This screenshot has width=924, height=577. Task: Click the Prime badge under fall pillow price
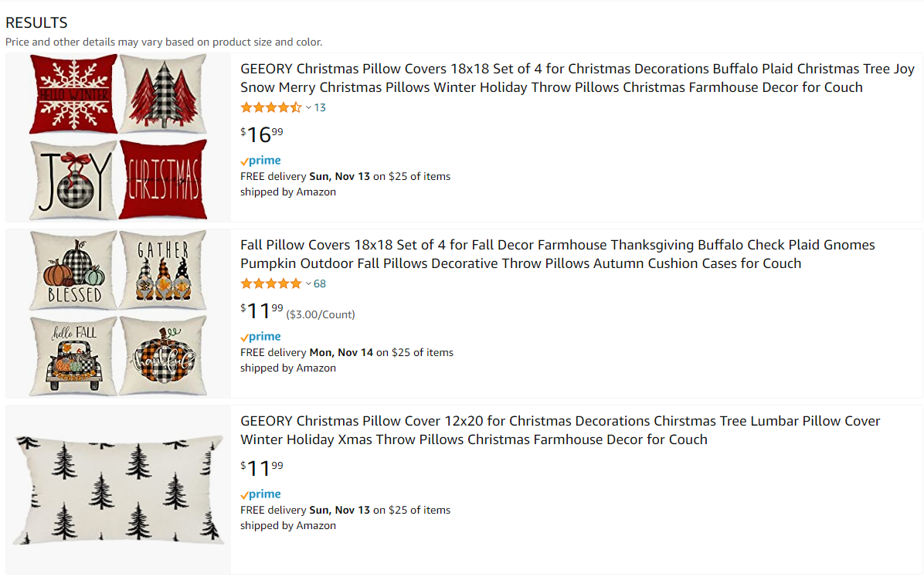260,337
